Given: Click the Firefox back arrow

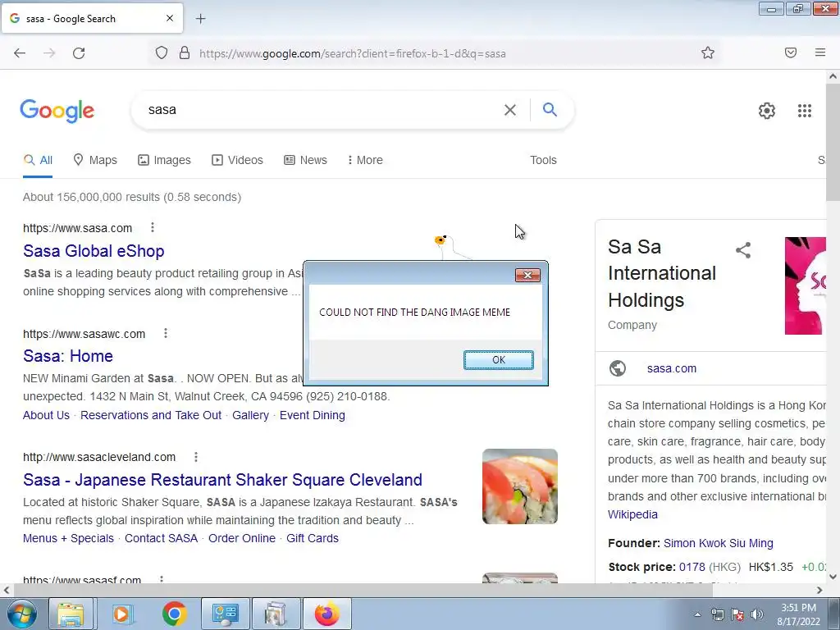Looking at the screenshot, I should (20, 53).
